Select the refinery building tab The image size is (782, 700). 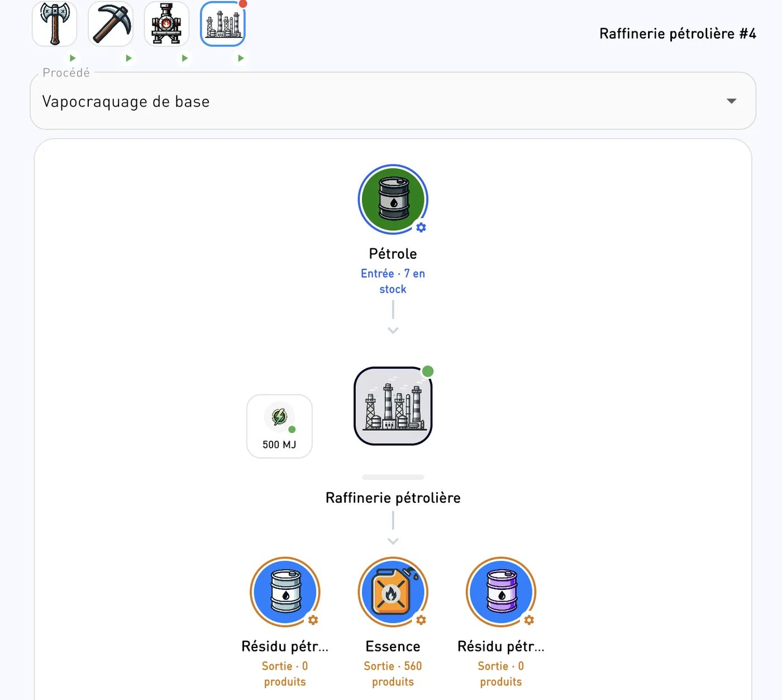223,24
